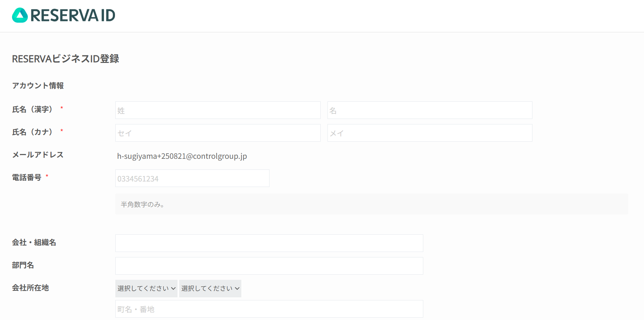Click the メイ kana given name field
The width and height of the screenshot is (644, 320).
430,133
